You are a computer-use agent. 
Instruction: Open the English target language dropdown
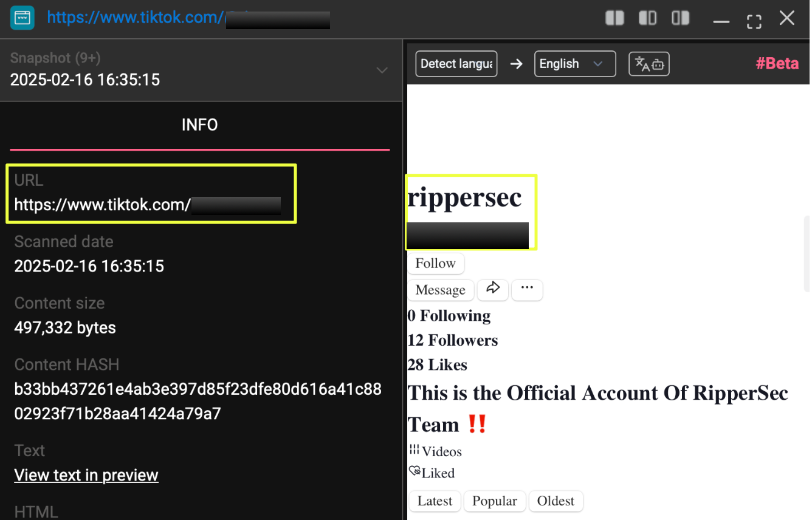(574, 64)
